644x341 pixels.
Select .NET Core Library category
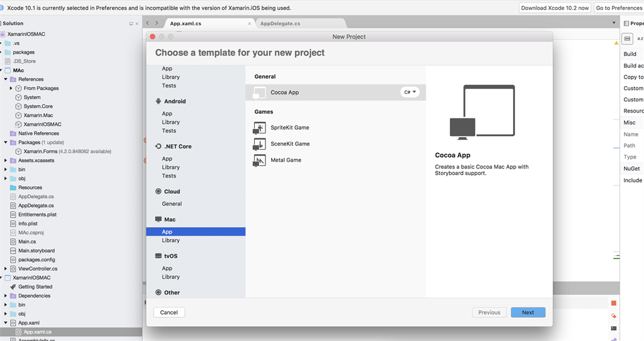pyautogui.click(x=171, y=167)
